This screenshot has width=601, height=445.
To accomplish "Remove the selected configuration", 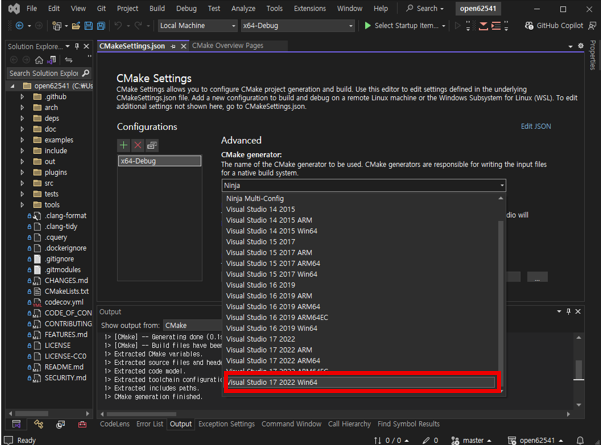I will (x=138, y=146).
